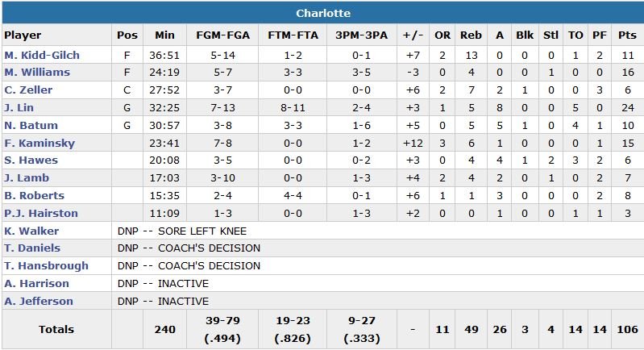Open T. Hansbrough player page
Image resolution: width=644 pixels, height=350 pixels.
[x=46, y=266]
